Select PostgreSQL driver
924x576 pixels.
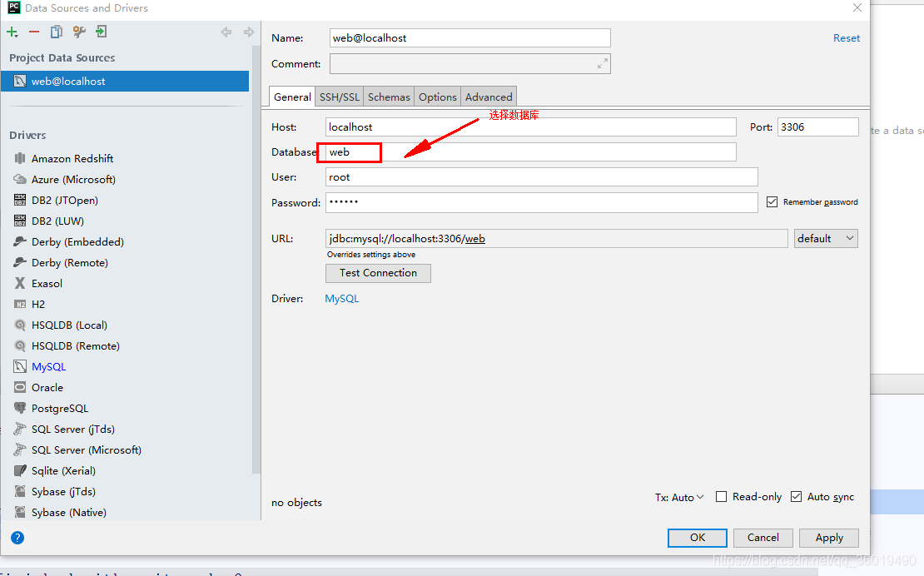click(59, 408)
